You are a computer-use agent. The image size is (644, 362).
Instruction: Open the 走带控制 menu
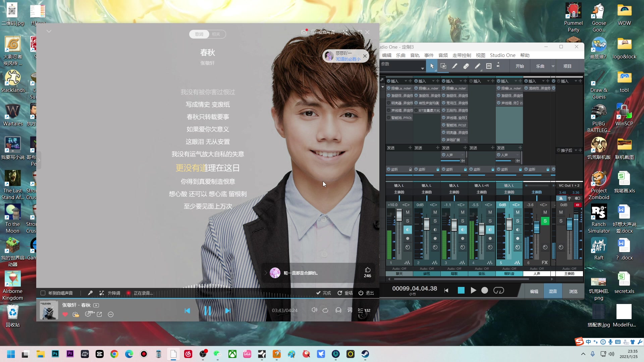(x=462, y=55)
